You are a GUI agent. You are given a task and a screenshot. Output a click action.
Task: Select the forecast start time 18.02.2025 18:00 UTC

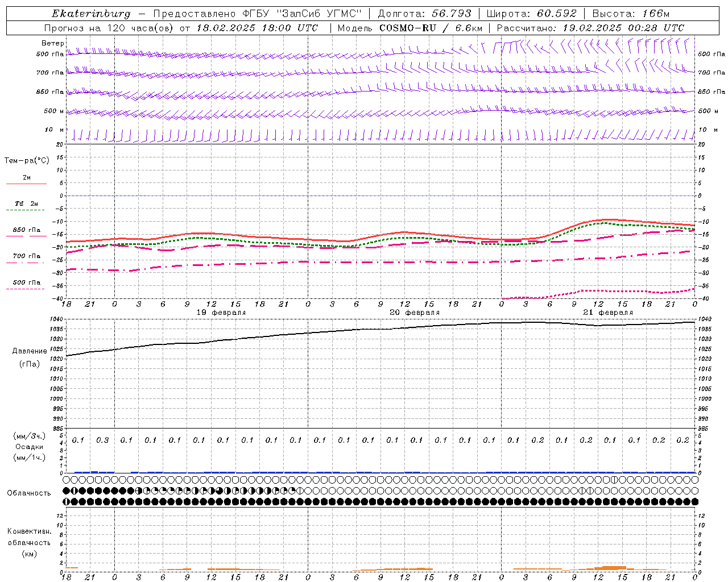pyautogui.click(x=257, y=28)
